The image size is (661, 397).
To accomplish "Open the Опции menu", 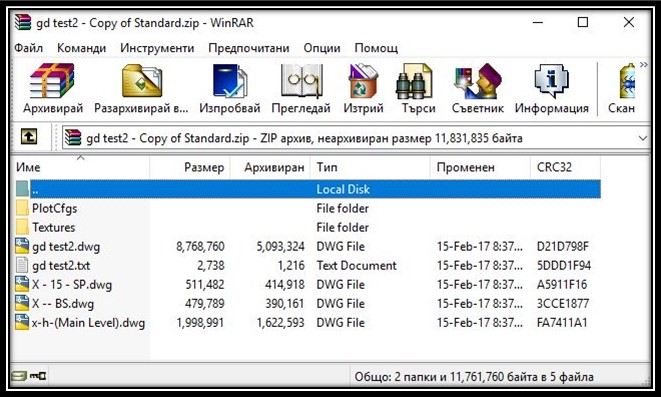I will [x=322, y=48].
